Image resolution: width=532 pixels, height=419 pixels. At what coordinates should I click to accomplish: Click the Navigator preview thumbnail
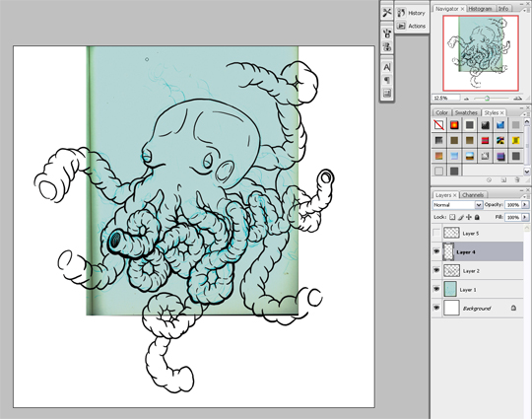pos(481,53)
